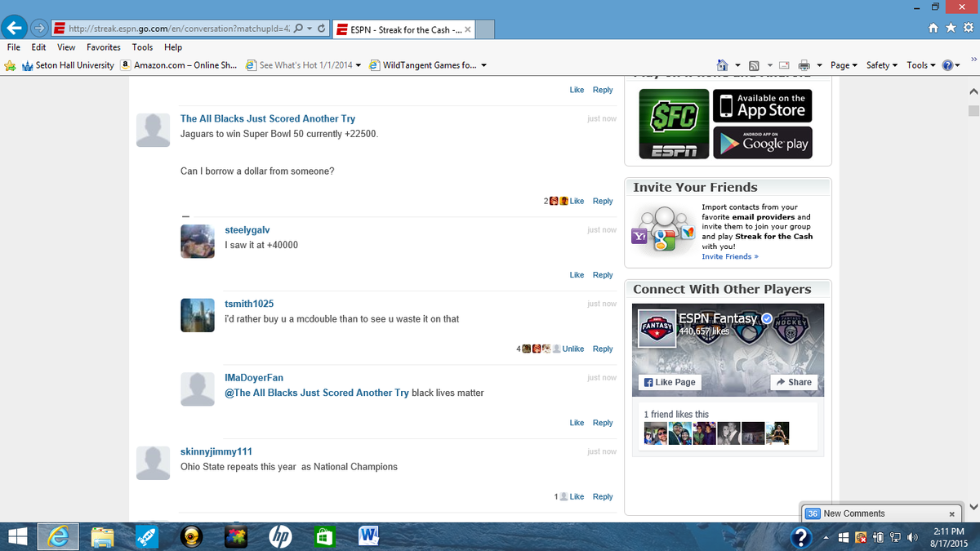Screen dimensions: 980x551
Task: Open File Explorer from the taskbar
Action: tap(102, 536)
